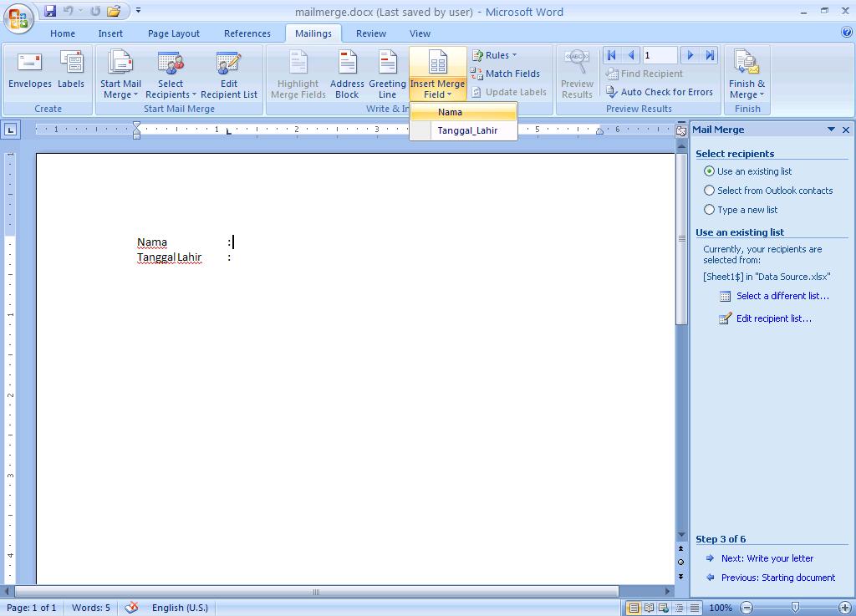This screenshot has width=856, height=616.
Task: Click Edit recipient list link
Action: 773,318
